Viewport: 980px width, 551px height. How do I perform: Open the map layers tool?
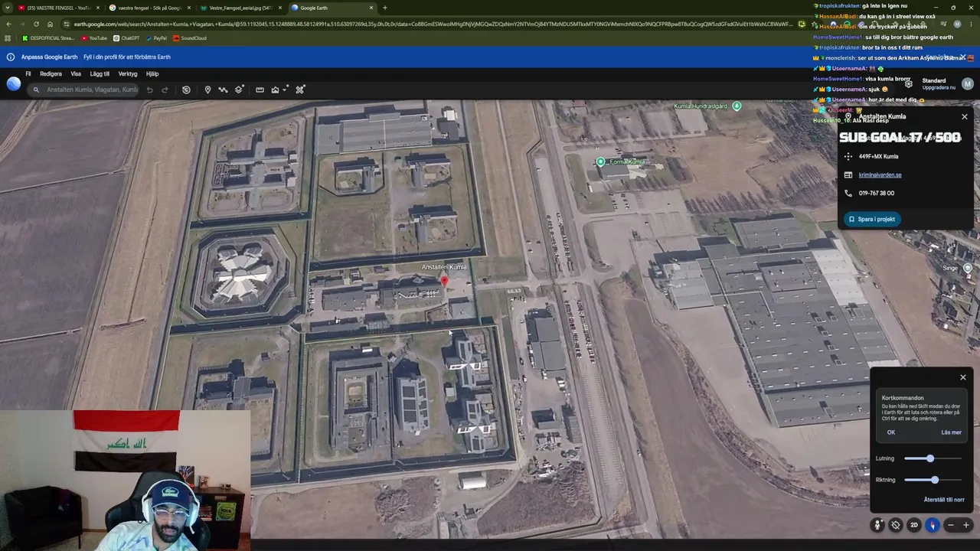coord(240,90)
